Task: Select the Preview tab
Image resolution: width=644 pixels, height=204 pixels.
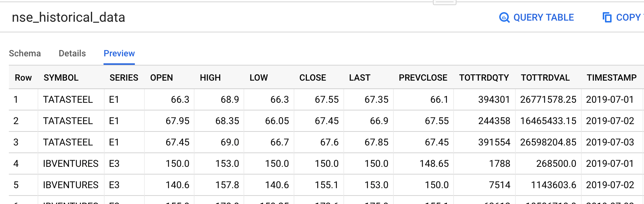Action: coord(119,53)
